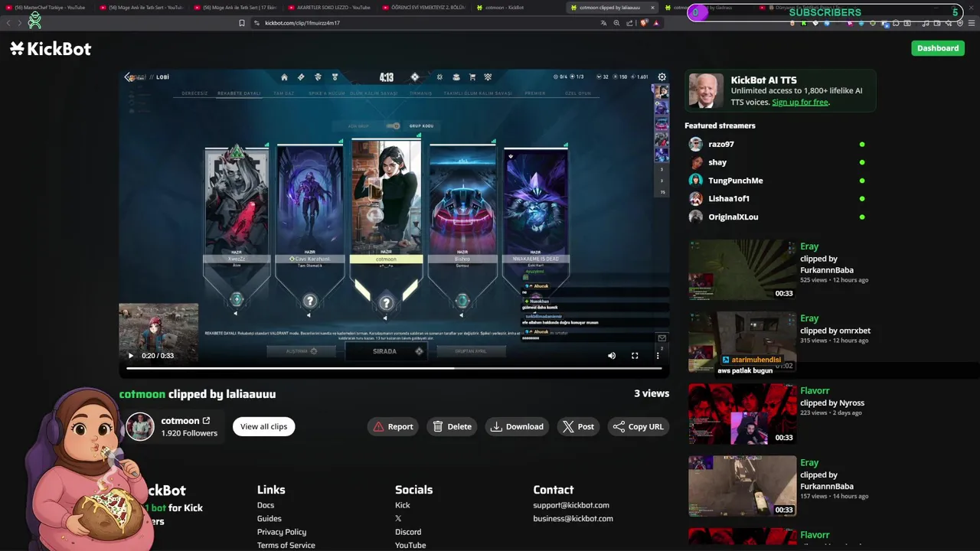Open Kick social link
The image size is (980, 551).
click(403, 505)
